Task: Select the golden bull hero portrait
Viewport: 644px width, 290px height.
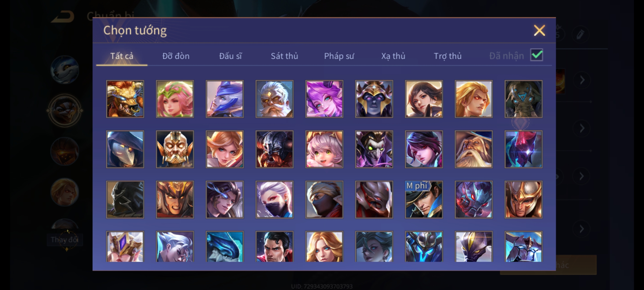Action: (125, 99)
